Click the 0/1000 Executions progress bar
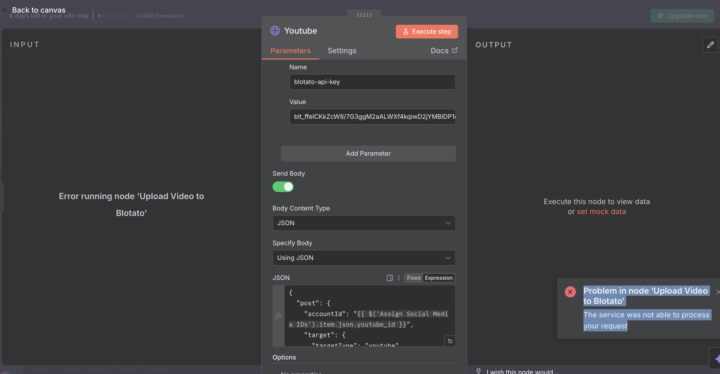Screen dimensions: 720x374 coord(114,16)
